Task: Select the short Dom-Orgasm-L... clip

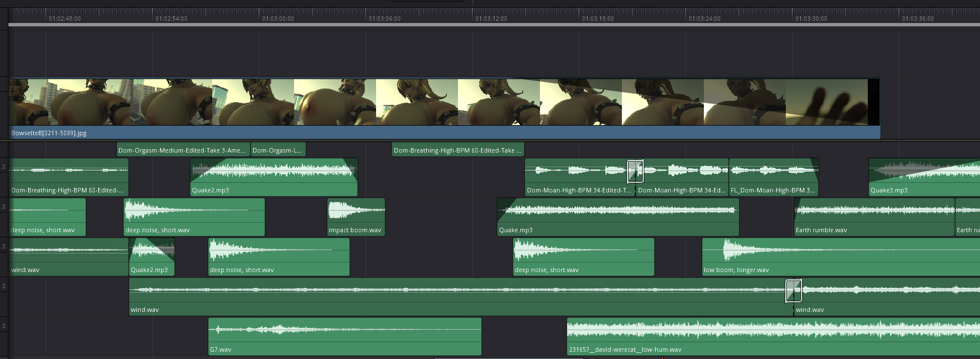Action: tap(278, 150)
